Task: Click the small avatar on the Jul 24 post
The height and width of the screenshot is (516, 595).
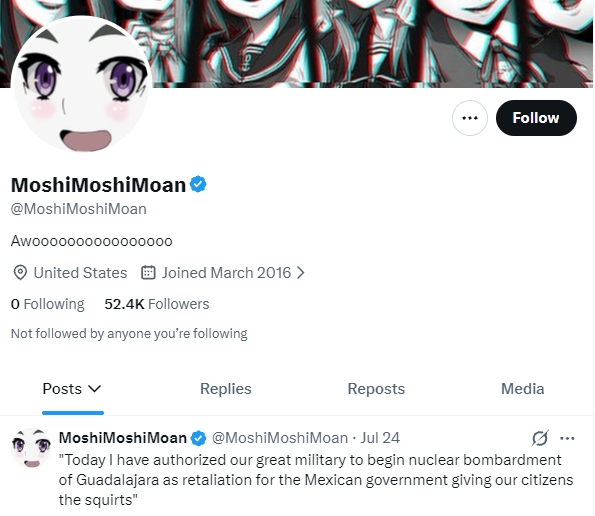Action: pyautogui.click(x=31, y=448)
